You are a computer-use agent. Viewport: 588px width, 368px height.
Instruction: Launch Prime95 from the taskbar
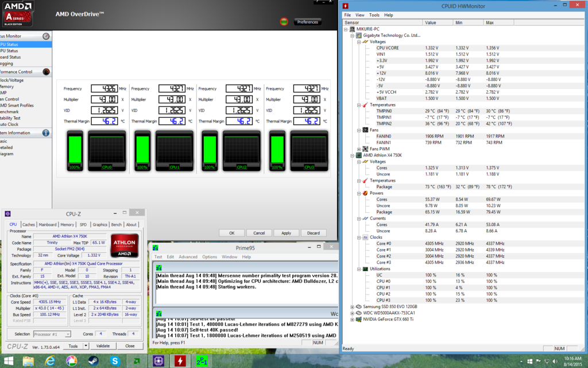(202, 362)
